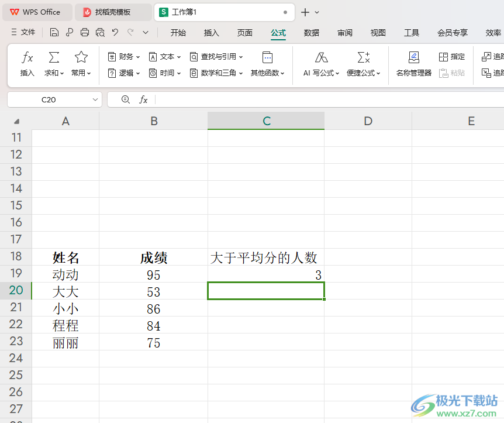Viewport: 504px width, 423px height.
Task: Click the score cell 84
Action: point(154,325)
